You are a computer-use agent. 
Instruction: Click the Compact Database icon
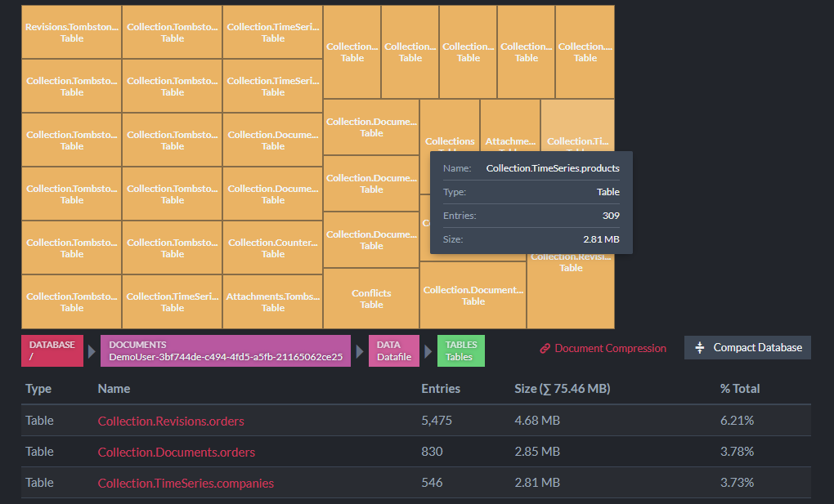pyautogui.click(x=699, y=348)
